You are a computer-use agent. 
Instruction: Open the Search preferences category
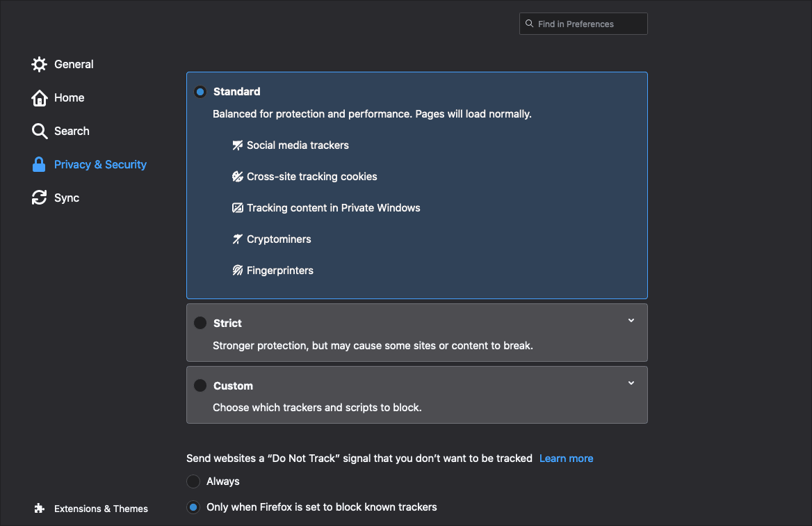60,131
